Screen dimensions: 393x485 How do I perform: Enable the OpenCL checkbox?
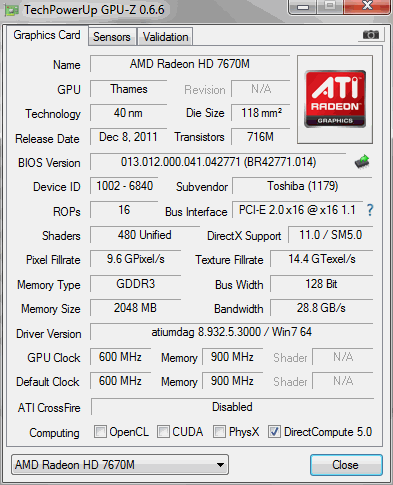100,431
